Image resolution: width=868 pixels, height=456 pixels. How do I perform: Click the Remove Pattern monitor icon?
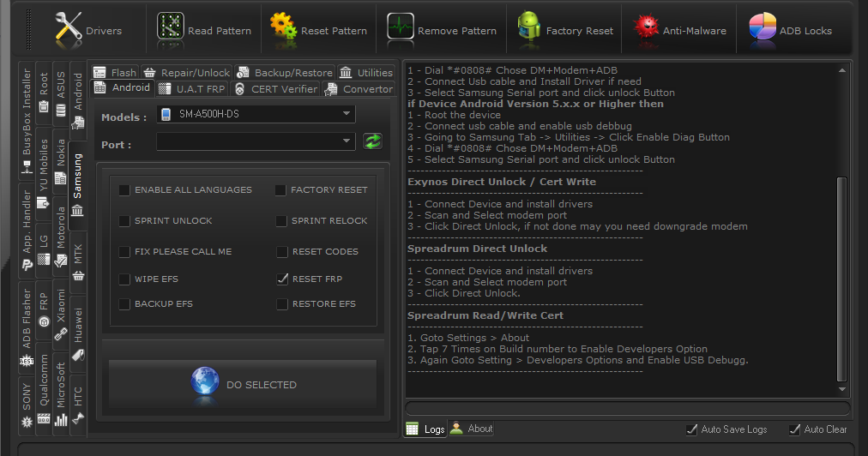pos(401,27)
